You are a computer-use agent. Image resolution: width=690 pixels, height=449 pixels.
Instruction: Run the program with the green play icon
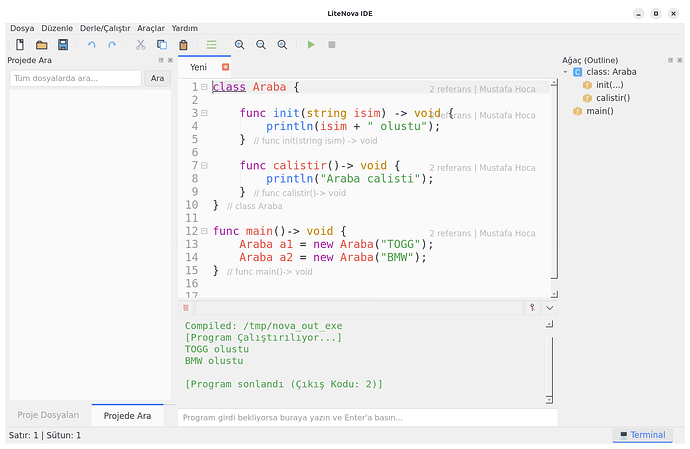point(311,45)
